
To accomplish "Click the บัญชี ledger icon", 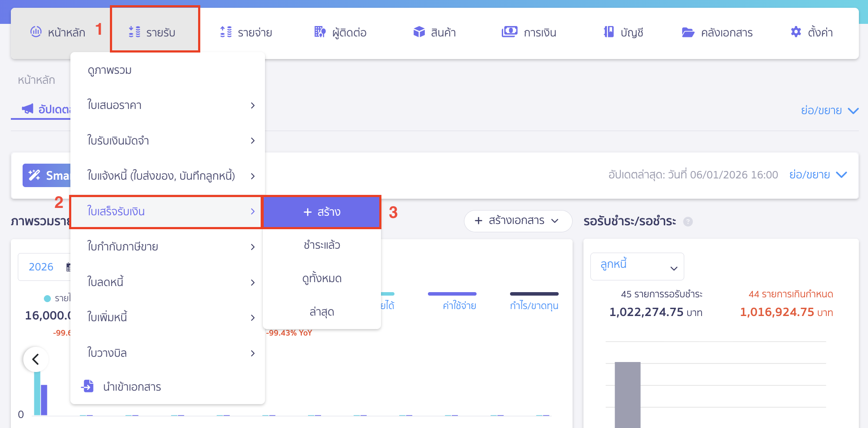I will click(x=608, y=32).
